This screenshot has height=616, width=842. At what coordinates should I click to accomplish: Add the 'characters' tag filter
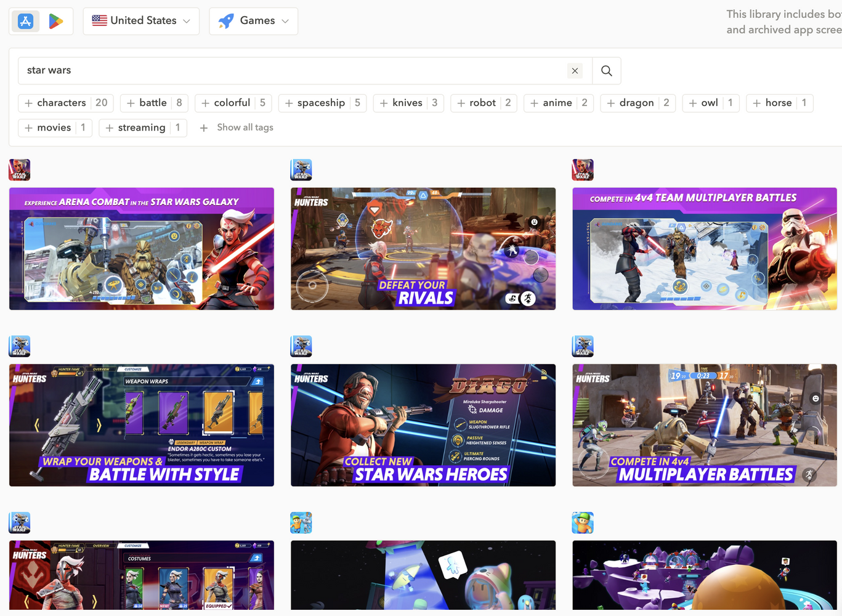(x=65, y=103)
